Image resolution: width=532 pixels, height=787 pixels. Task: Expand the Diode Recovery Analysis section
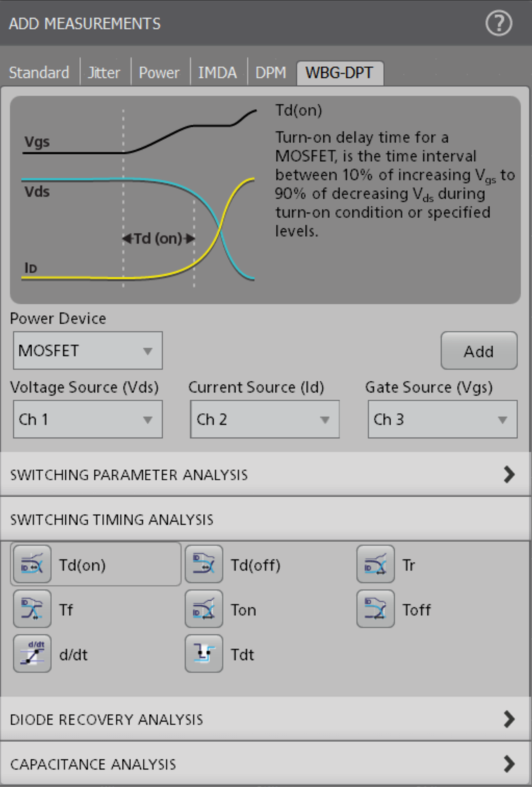pos(266,719)
